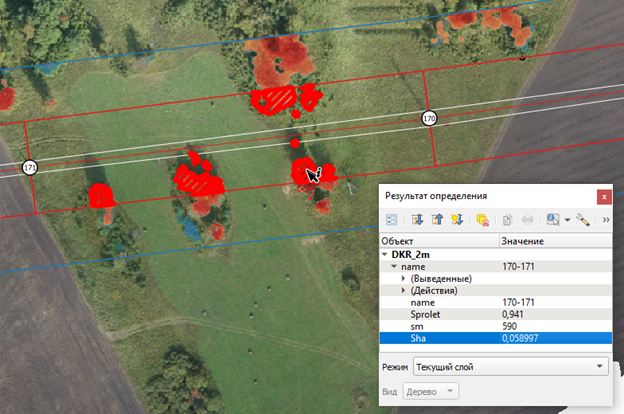Show more toolbar items with chevron

coord(606,220)
